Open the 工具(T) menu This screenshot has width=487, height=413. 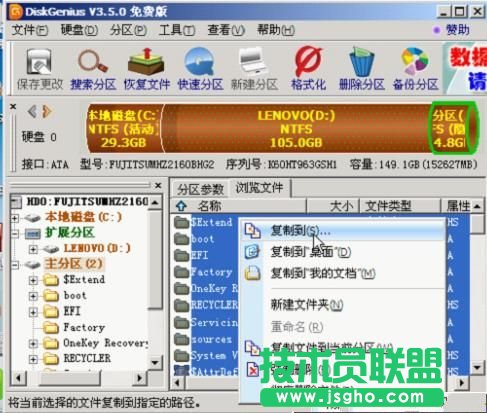(x=177, y=30)
